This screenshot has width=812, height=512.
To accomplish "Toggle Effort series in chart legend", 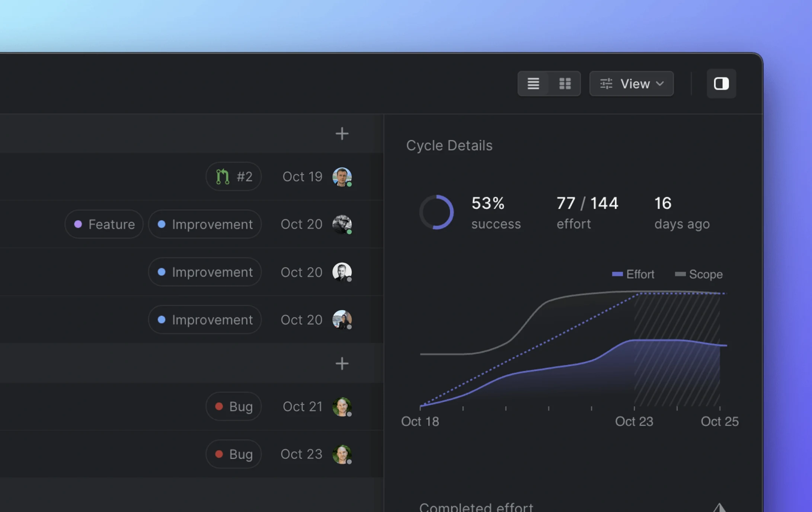I will (x=633, y=274).
